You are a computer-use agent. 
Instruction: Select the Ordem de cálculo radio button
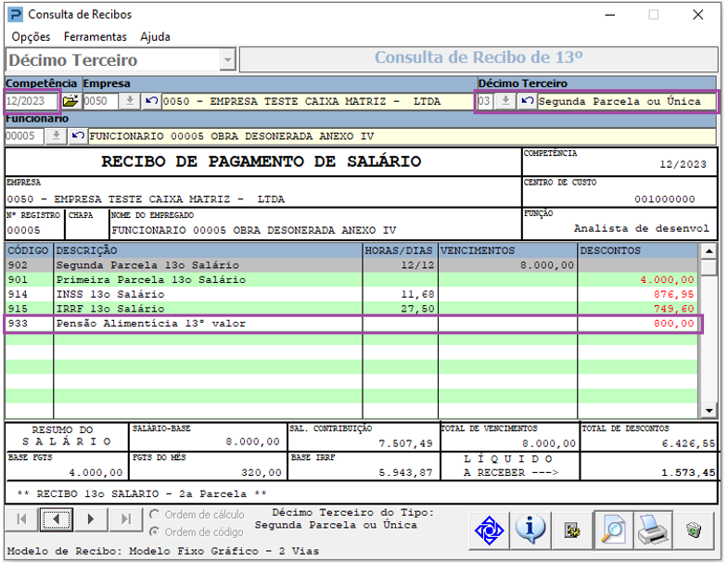click(155, 515)
